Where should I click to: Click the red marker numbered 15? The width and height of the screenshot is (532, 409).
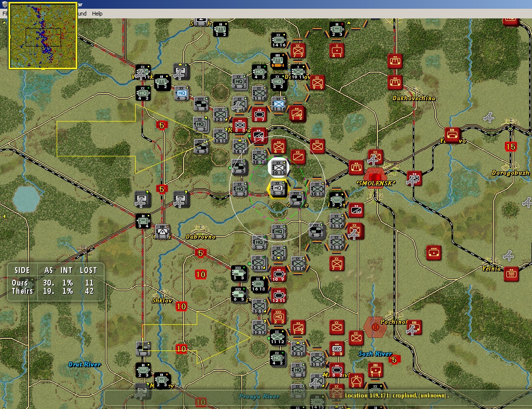[511, 147]
